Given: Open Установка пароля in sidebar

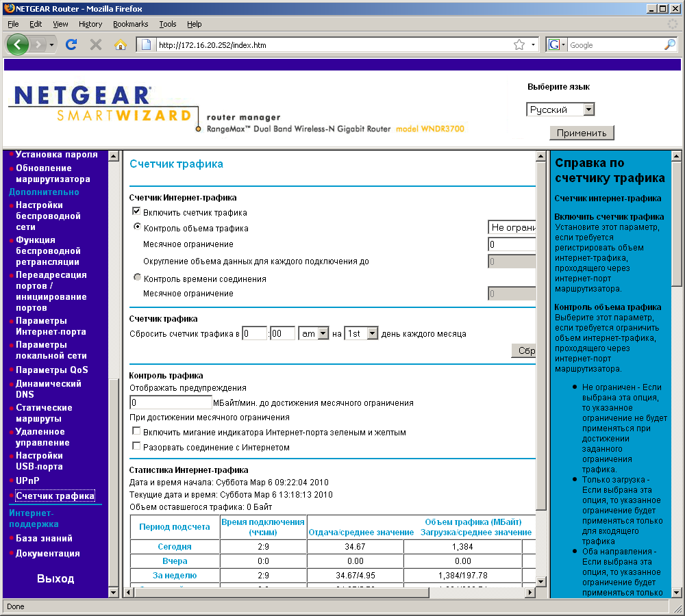Looking at the screenshot, I should tap(56, 154).
